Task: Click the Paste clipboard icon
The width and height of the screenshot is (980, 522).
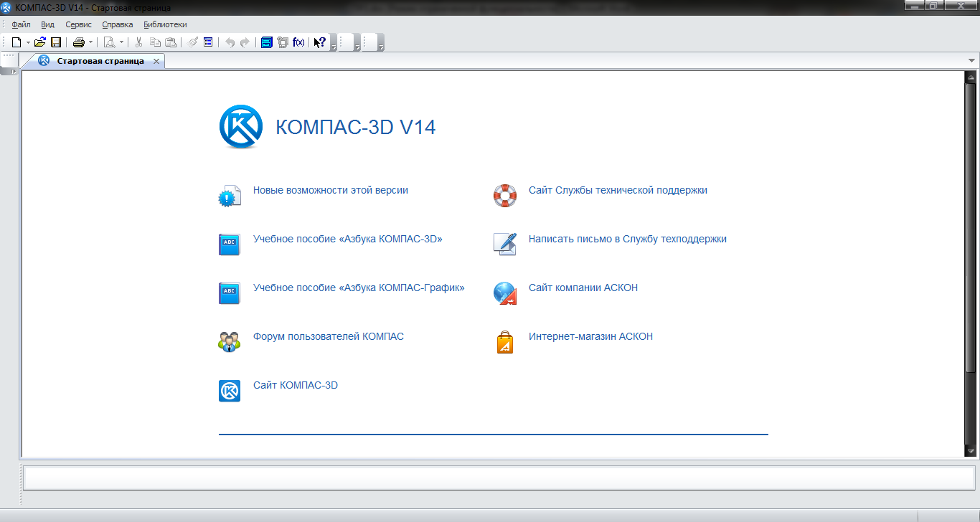Action: 171,42
